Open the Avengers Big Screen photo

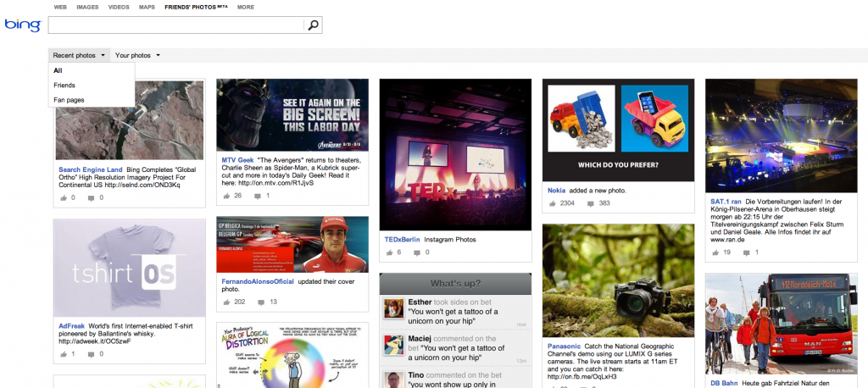(292, 115)
